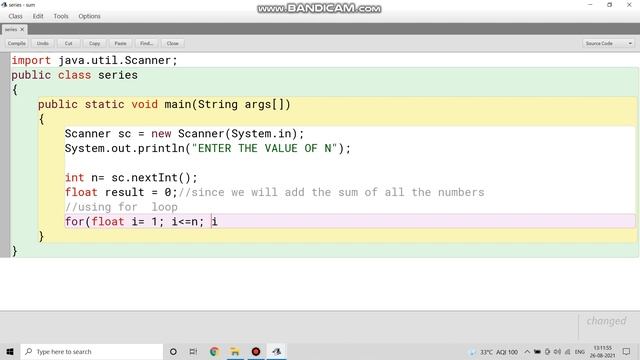The height and width of the screenshot is (360, 640).
Task: Minimize the BlueJ editor window
Action: click(x=590, y=5)
